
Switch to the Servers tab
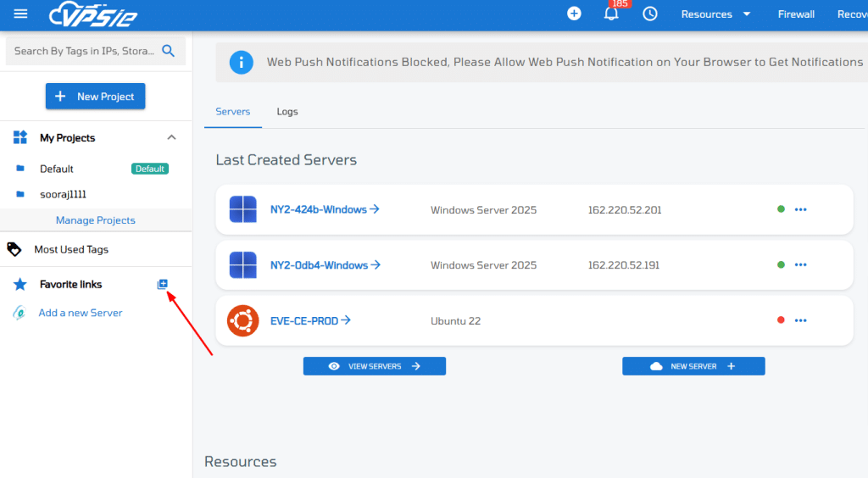tap(232, 111)
